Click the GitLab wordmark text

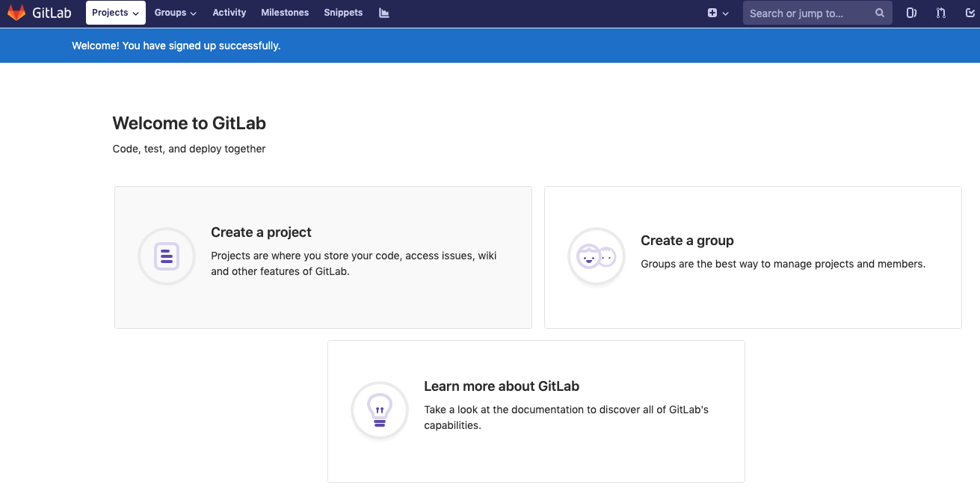point(52,13)
